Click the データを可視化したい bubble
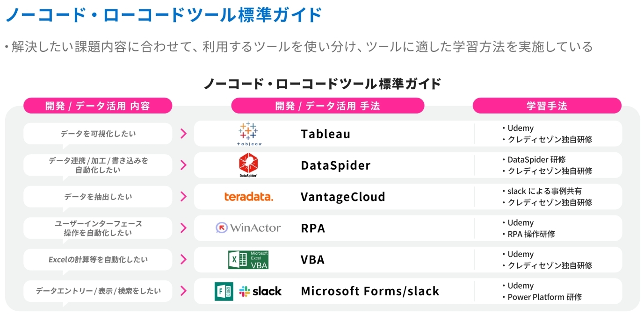This screenshot has width=644, height=314. click(x=98, y=134)
